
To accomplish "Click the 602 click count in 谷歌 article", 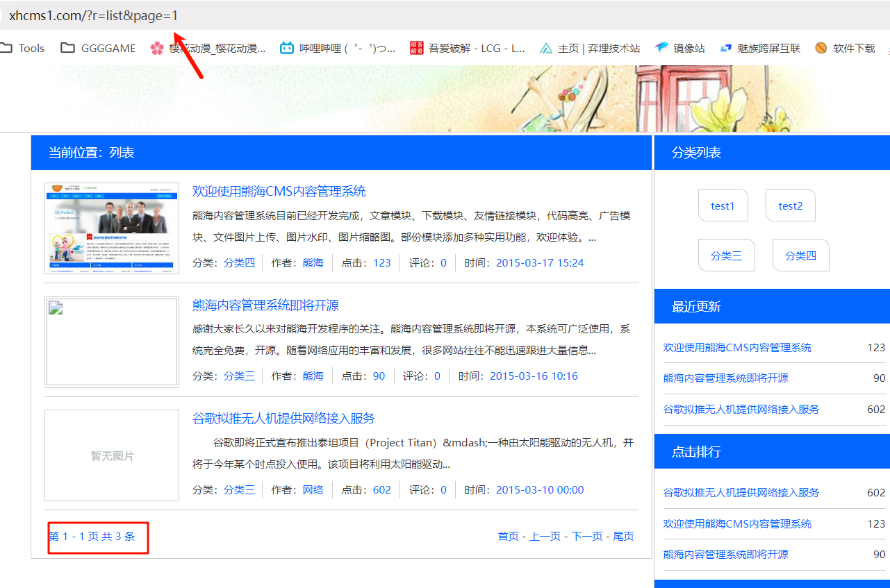I will pyautogui.click(x=382, y=489).
